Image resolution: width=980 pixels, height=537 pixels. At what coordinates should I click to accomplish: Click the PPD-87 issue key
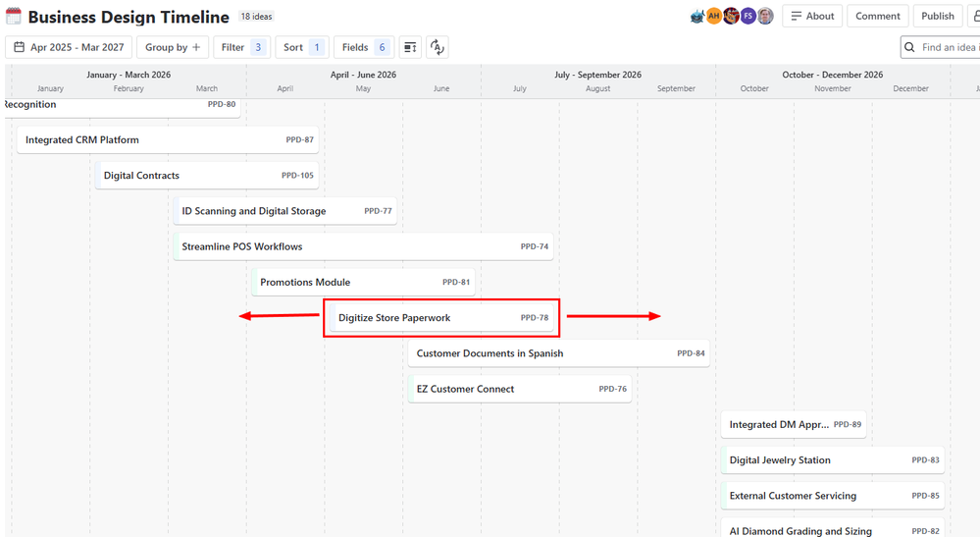(299, 140)
